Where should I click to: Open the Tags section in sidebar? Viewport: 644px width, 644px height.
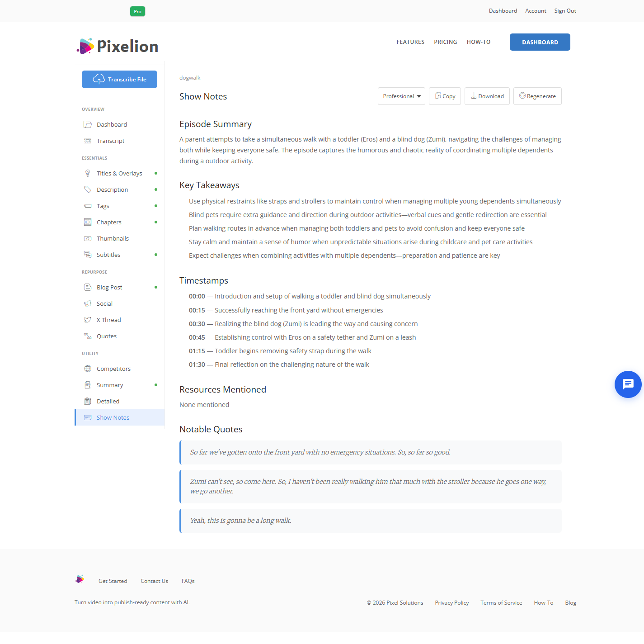point(120,206)
